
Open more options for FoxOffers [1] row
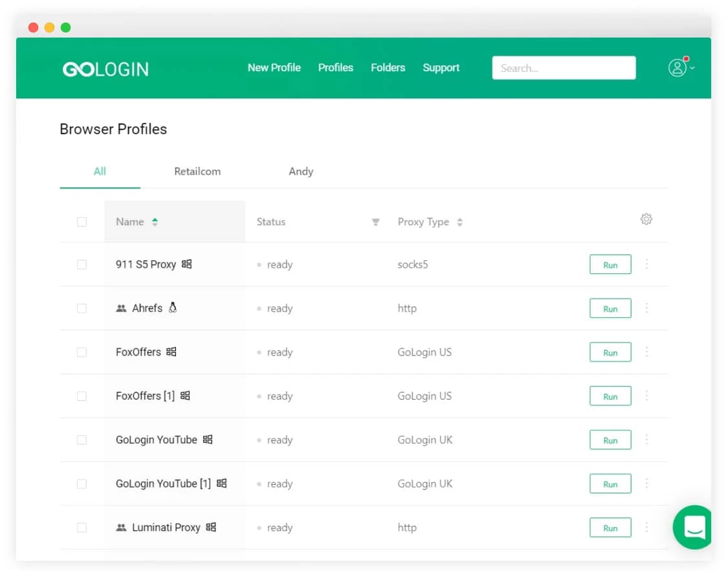[646, 395]
